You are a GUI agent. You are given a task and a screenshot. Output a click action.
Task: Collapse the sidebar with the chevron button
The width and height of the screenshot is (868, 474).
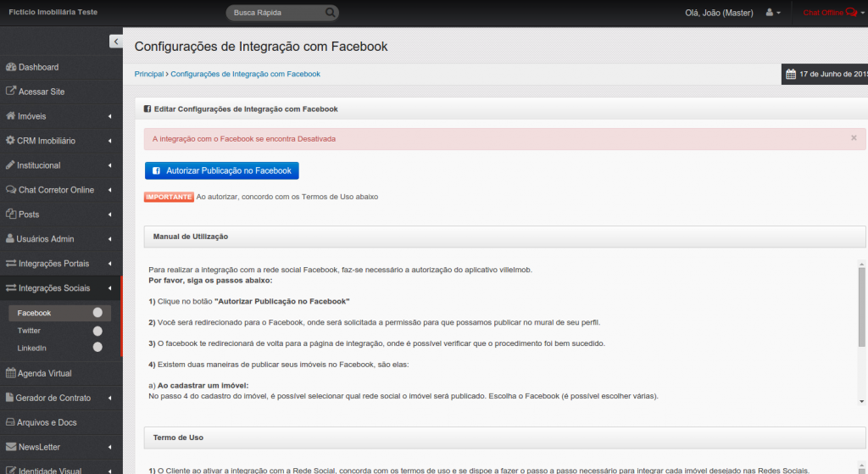click(x=115, y=42)
